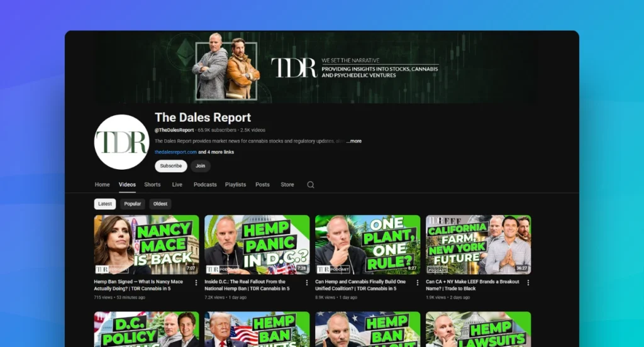The width and height of the screenshot is (644, 347).
Task: Play the 'California Farm, New York Future' thumbnail
Action: [x=479, y=245]
